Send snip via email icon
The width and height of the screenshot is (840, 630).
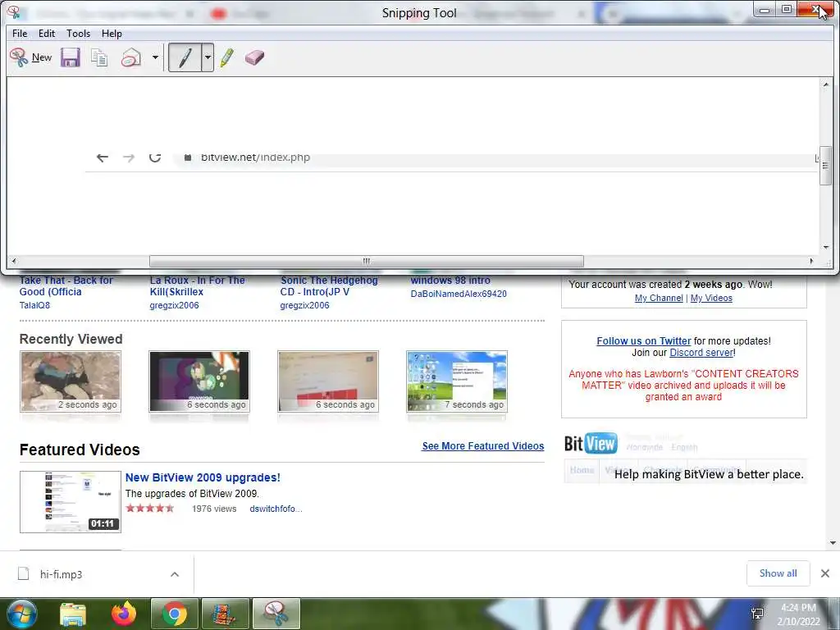click(130, 57)
